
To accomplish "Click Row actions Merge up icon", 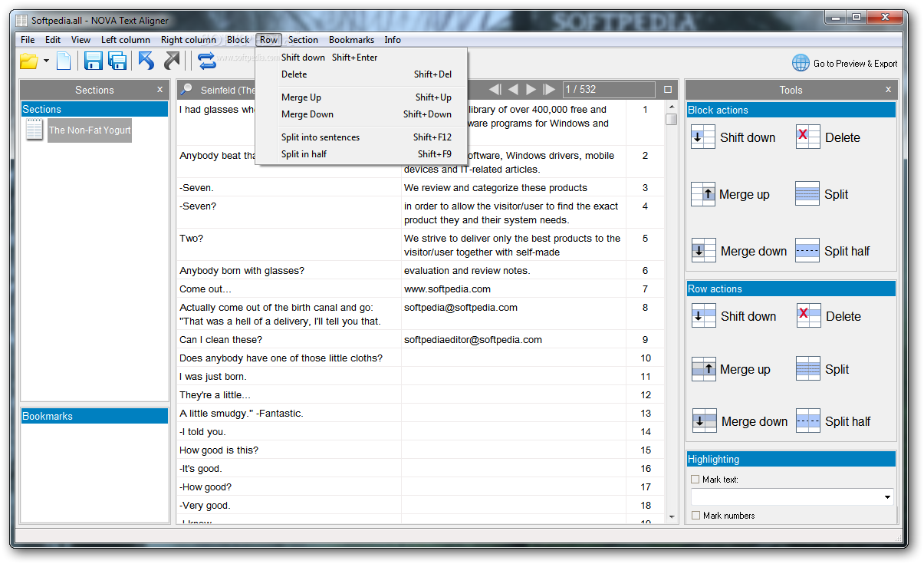I will pos(704,369).
